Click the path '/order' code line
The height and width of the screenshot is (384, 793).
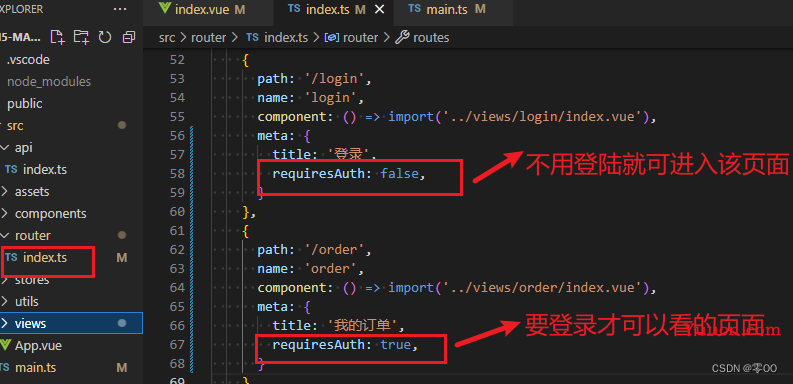(315, 250)
